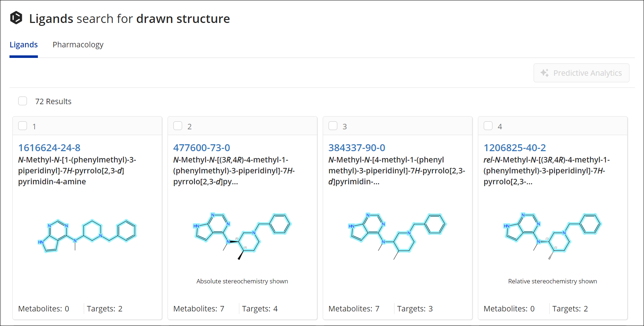
Task: Click Targets: 3 in result 3
Action: [x=415, y=309]
